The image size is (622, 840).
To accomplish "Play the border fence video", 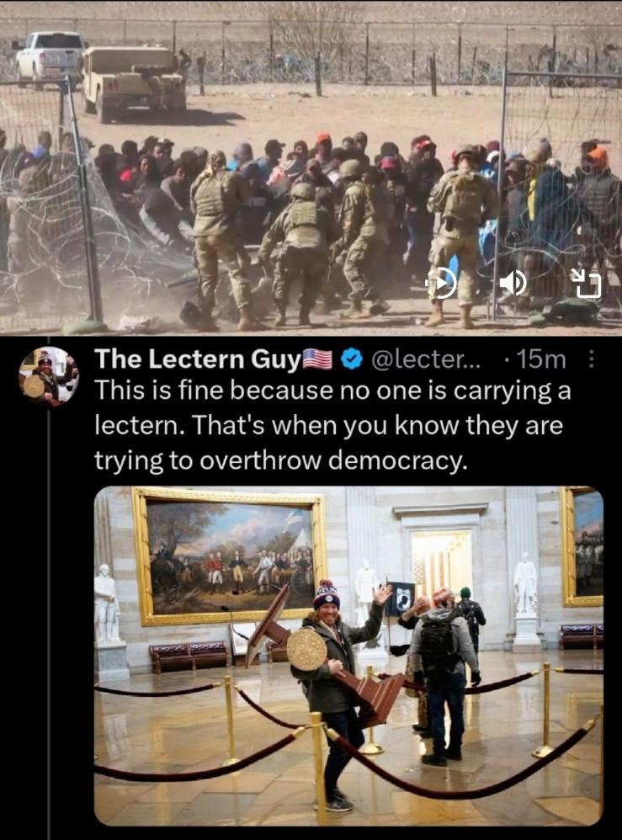I will pos(311,167).
